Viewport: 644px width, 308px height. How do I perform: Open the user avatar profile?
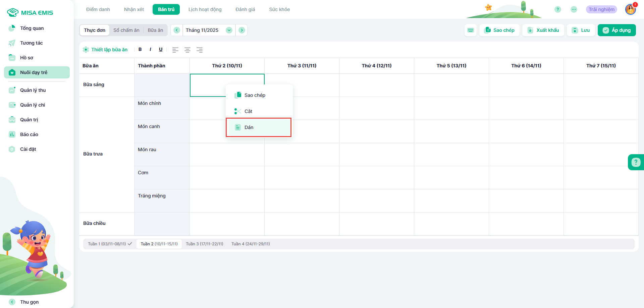point(630,9)
